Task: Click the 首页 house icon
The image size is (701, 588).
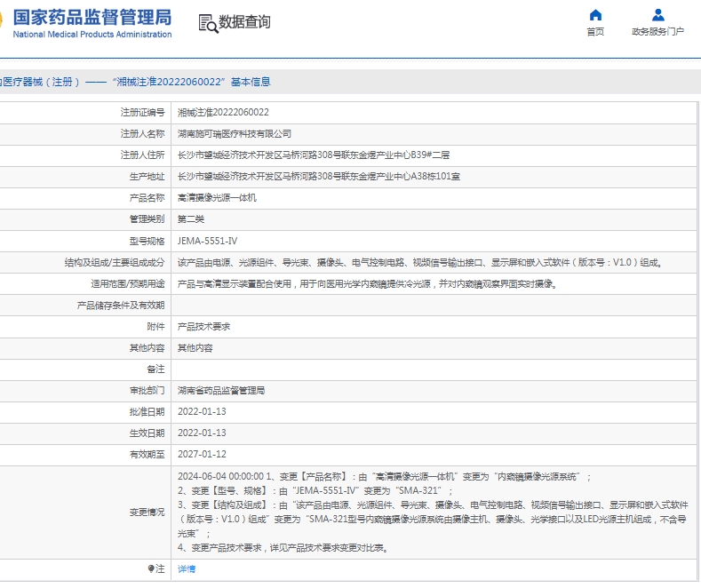Action: point(595,15)
